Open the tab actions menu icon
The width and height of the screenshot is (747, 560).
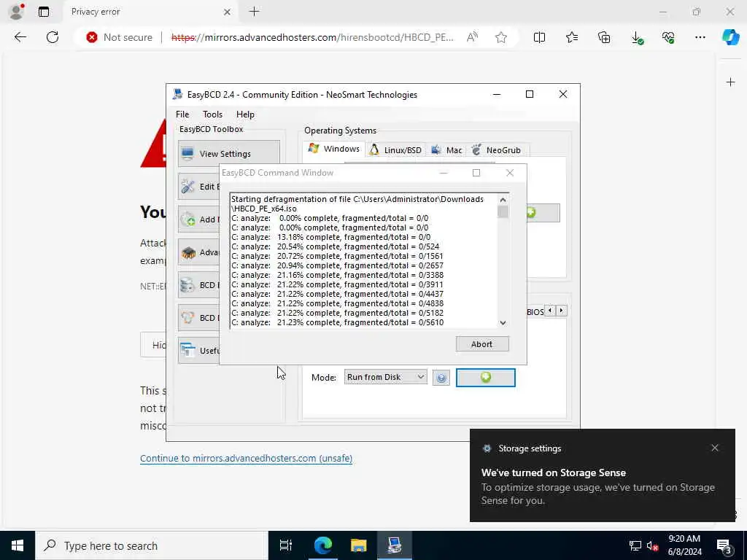[44, 12]
